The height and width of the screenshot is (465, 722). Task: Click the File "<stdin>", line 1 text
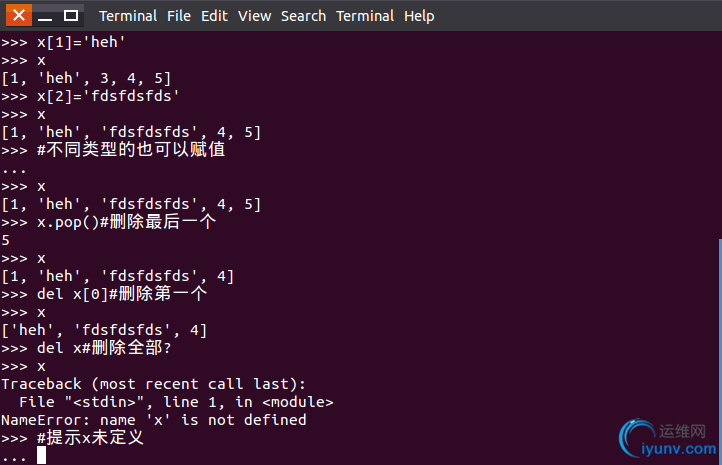pyautogui.click(x=122, y=402)
